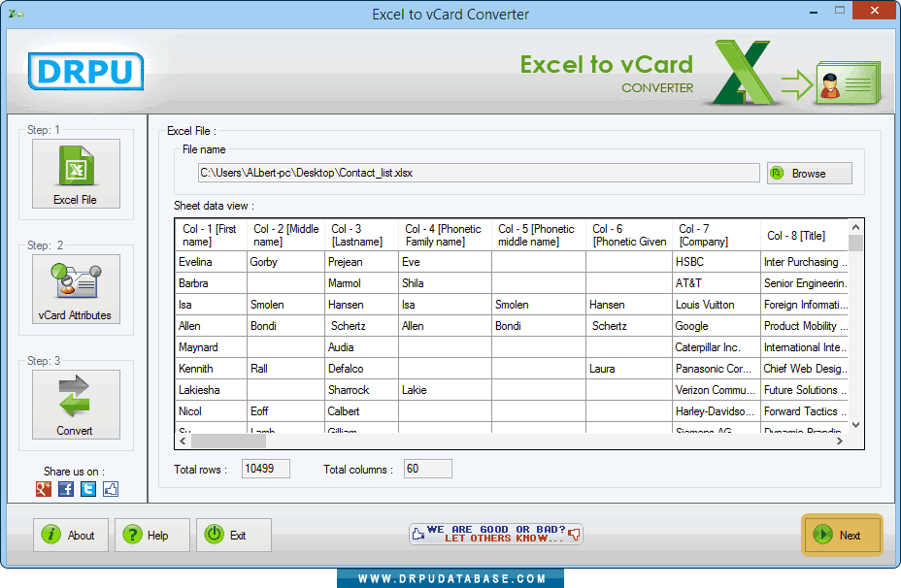Screen dimensions: 901x588
Task: Open the About dialog
Action: [x=71, y=535]
